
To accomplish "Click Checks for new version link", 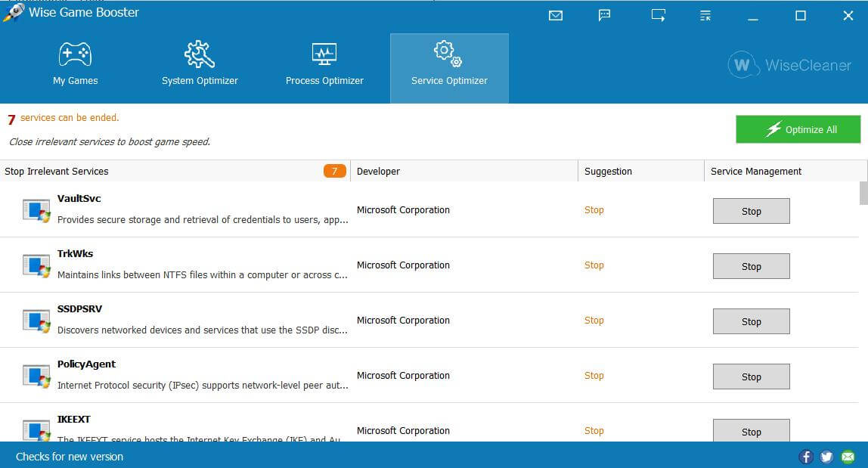I will [x=70, y=457].
